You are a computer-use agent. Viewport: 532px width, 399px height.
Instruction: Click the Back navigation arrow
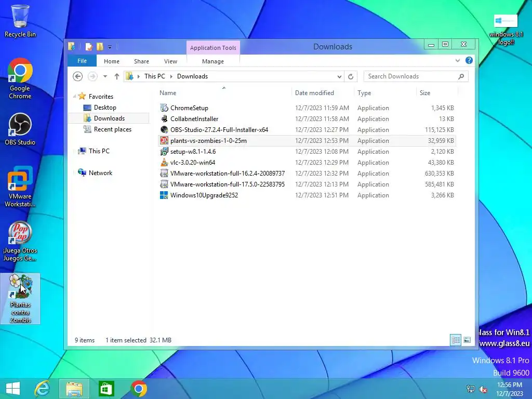coord(78,76)
